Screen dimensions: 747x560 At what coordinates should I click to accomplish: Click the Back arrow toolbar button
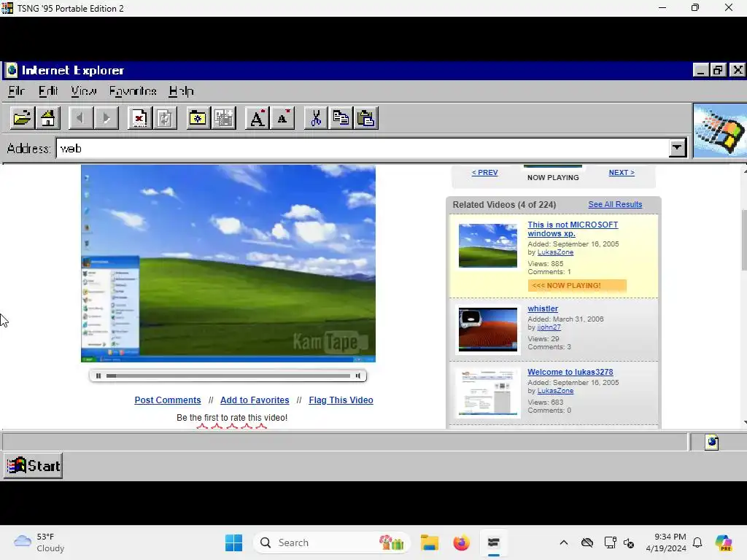pos(80,117)
